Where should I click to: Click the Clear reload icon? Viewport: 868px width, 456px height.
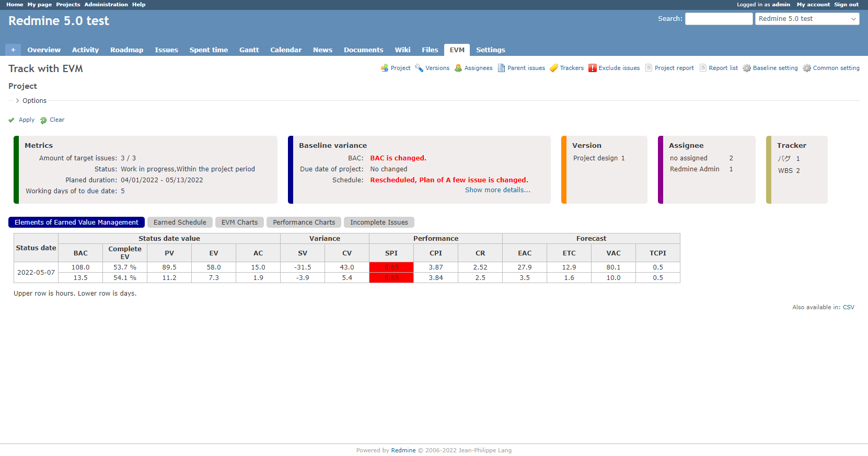point(43,120)
